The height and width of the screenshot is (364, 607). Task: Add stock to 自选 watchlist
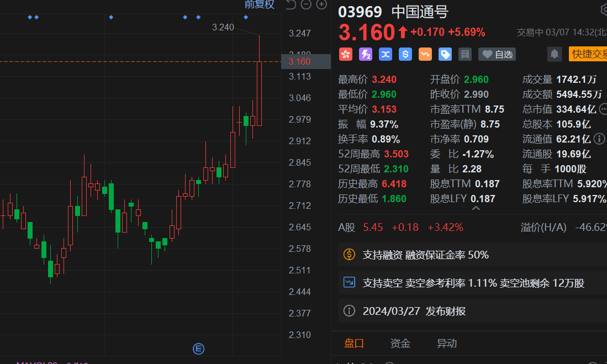click(498, 55)
